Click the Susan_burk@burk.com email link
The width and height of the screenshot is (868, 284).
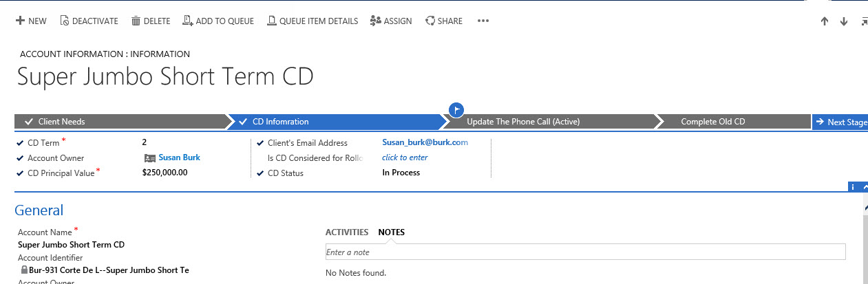425,142
